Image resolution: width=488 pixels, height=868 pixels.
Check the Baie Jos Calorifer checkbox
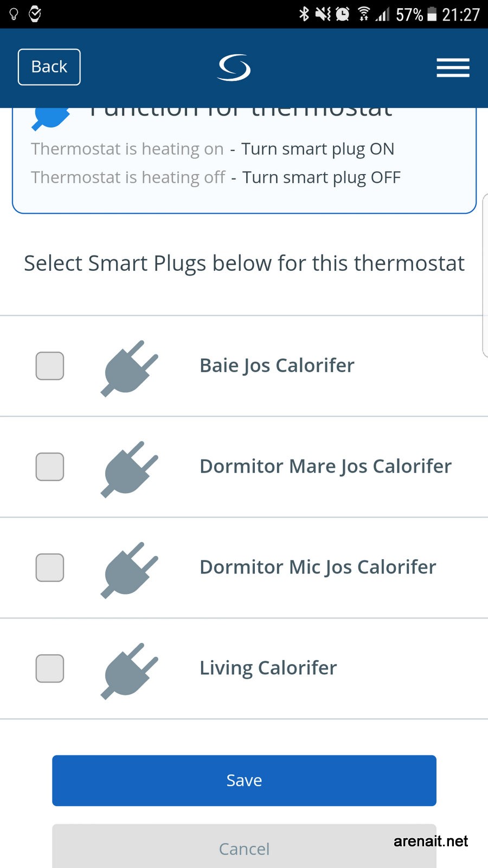(50, 366)
